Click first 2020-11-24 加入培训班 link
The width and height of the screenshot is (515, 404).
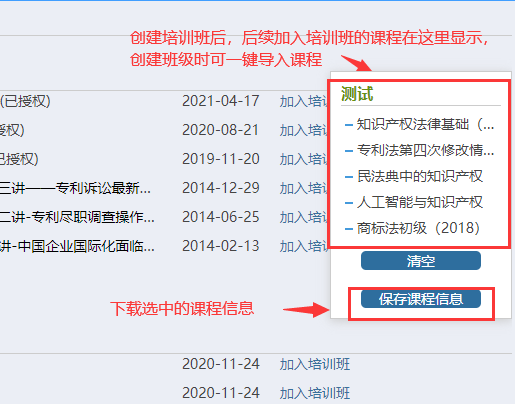(x=315, y=364)
